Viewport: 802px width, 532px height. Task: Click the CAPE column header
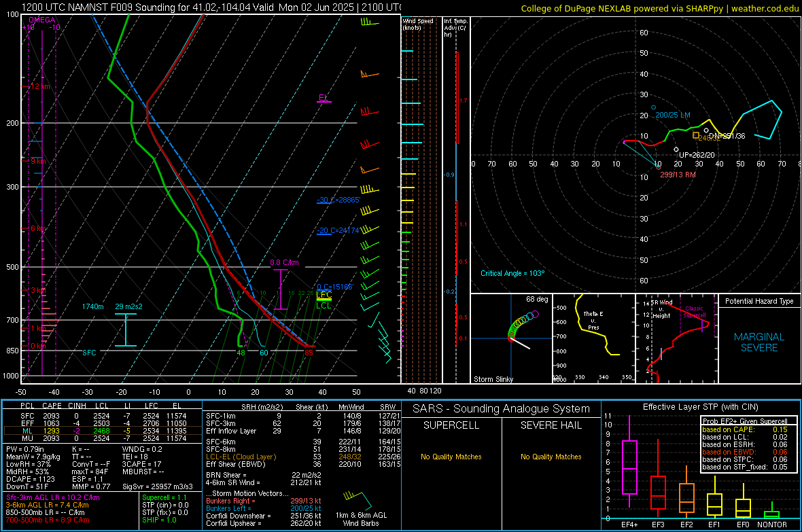coord(52,406)
